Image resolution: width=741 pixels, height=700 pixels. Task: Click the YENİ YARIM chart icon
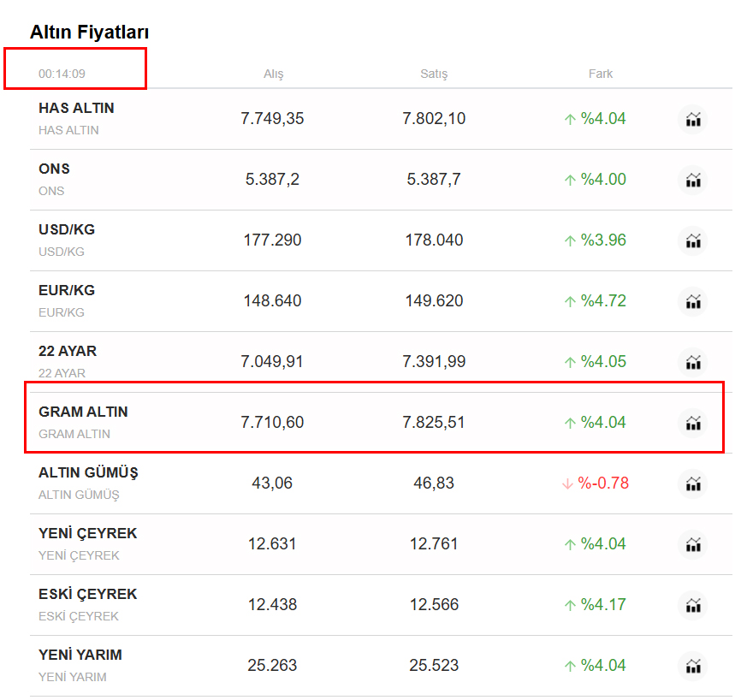tap(693, 666)
